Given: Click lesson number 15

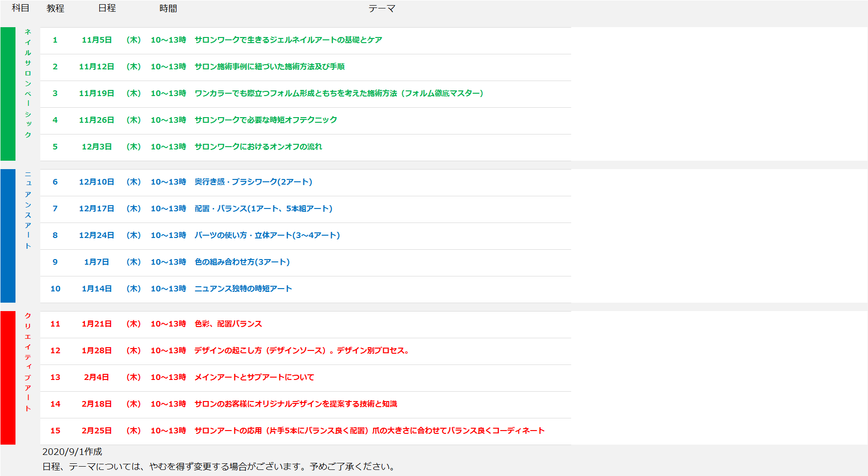Looking at the screenshot, I should point(55,431).
